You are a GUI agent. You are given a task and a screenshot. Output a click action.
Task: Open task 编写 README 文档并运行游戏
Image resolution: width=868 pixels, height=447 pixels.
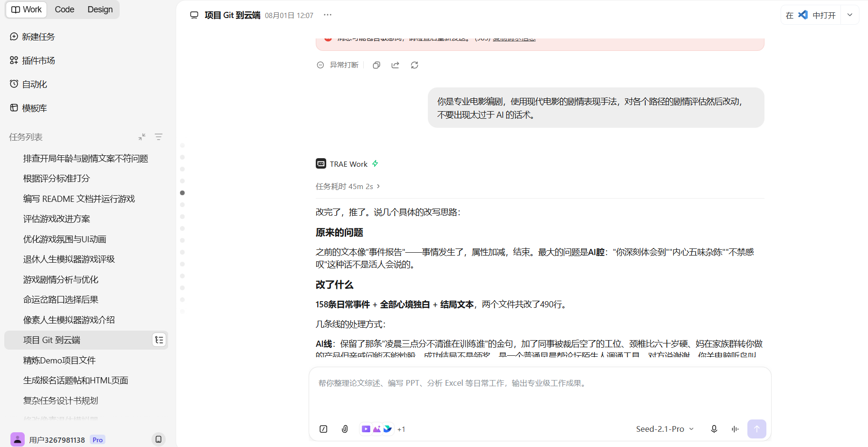[x=86, y=199]
